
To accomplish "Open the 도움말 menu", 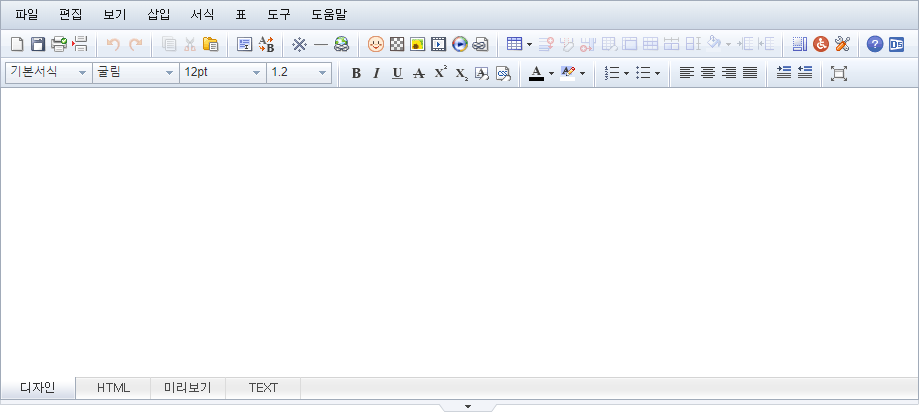I will (x=328, y=15).
